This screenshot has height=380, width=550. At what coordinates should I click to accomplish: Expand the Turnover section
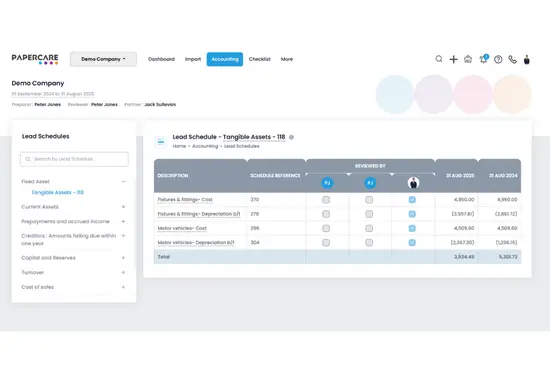123,272
